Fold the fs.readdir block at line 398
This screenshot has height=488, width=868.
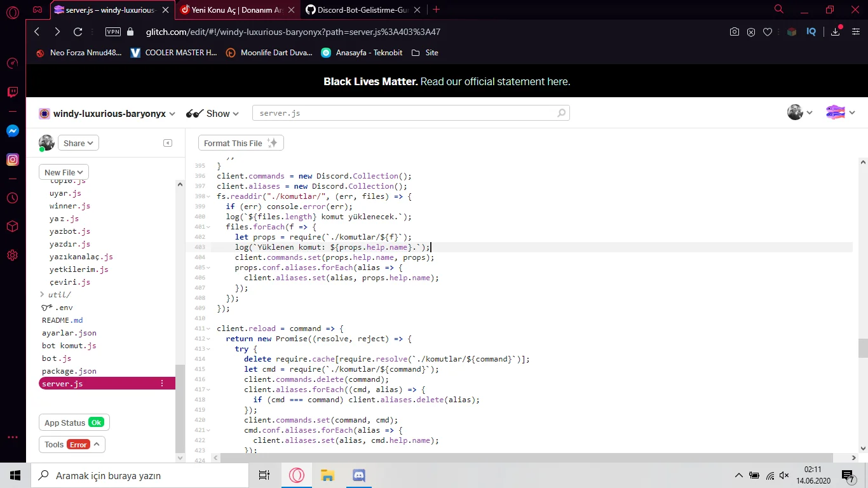pos(210,196)
